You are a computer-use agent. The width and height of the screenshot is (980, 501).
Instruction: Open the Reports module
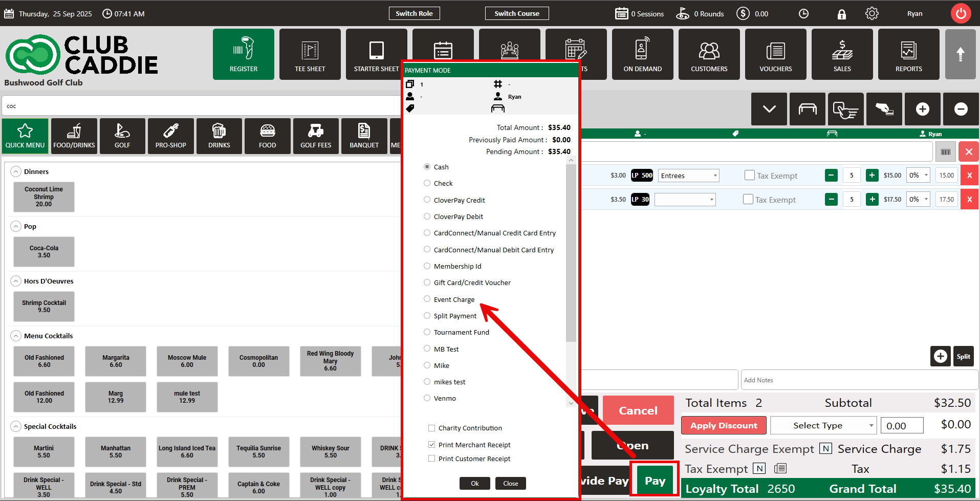(x=908, y=54)
